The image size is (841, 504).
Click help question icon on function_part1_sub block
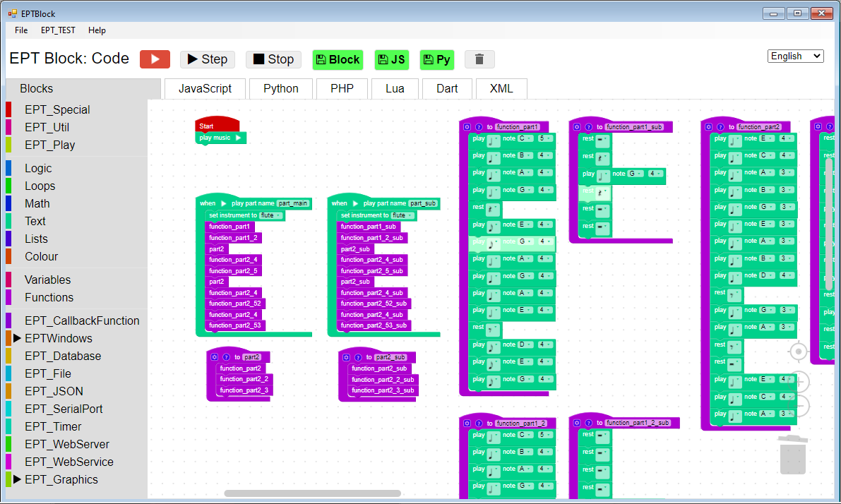point(588,127)
